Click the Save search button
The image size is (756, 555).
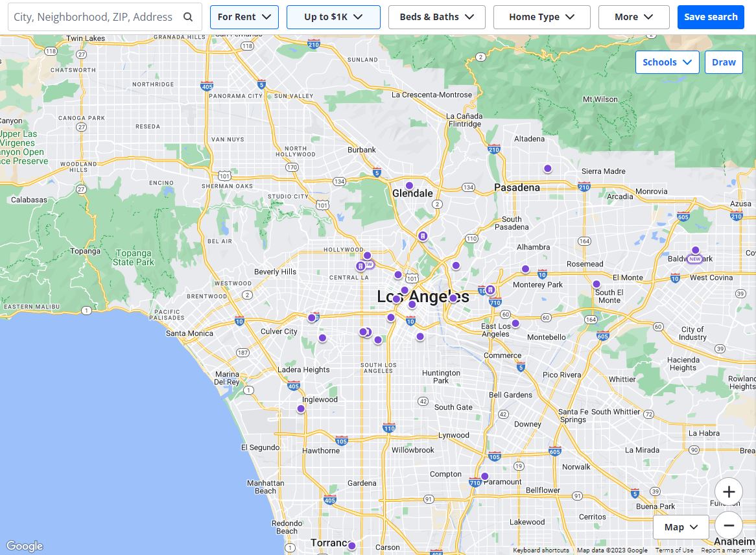click(x=711, y=17)
